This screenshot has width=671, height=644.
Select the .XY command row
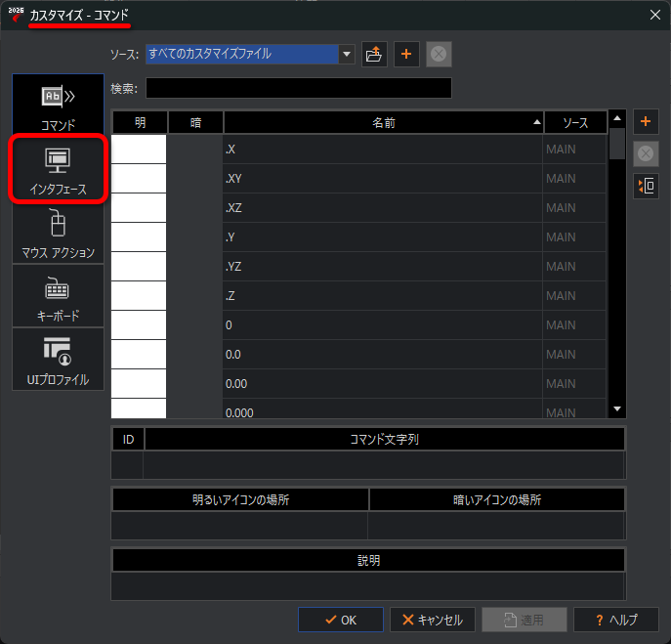381,179
